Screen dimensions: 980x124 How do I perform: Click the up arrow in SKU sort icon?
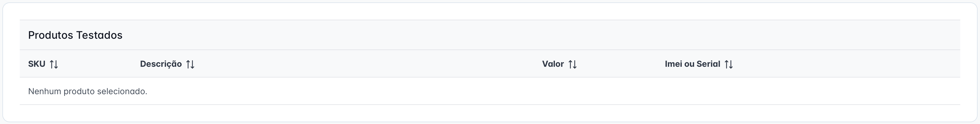click(x=52, y=64)
